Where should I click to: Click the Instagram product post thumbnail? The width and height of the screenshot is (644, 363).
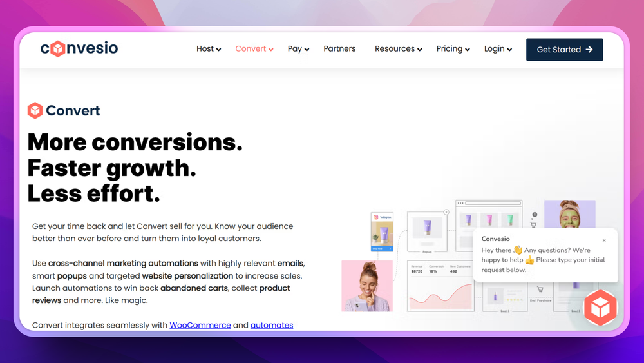[x=382, y=232]
